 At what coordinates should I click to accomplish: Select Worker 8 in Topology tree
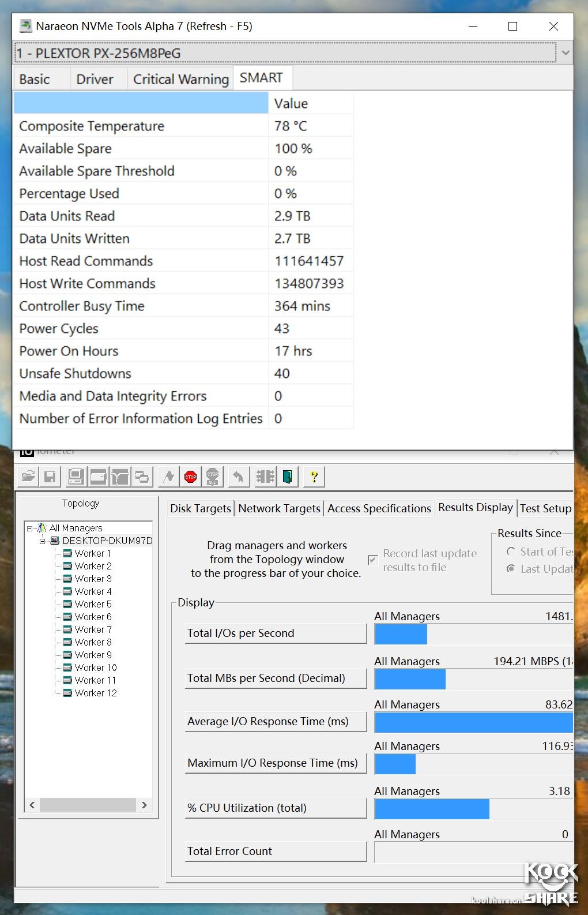[93, 642]
